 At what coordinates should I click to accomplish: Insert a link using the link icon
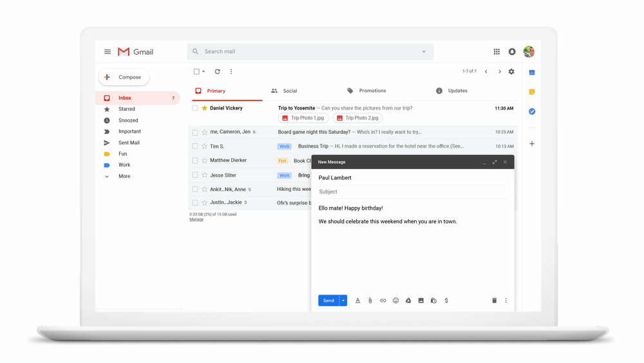[383, 300]
